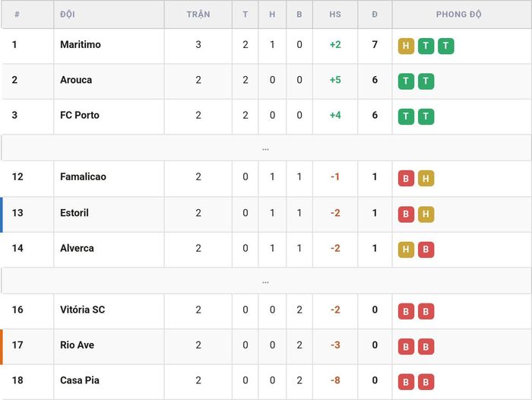Screen dimensions: 532x400
Task: Expand hidden rows below Alverca
Action: [x=266, y=281]
